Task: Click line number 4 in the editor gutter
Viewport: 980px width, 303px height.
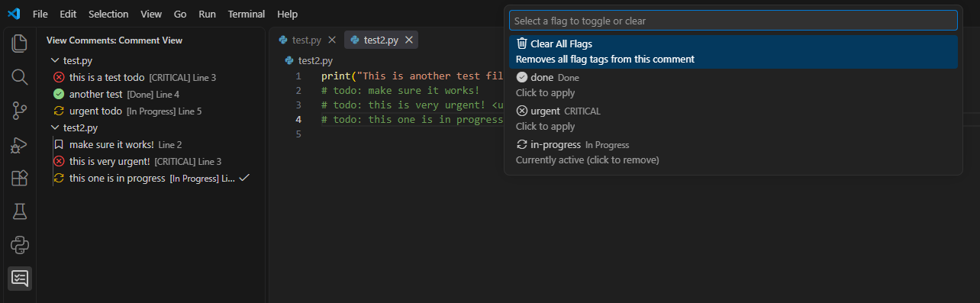Action: (x=298, y=119)
